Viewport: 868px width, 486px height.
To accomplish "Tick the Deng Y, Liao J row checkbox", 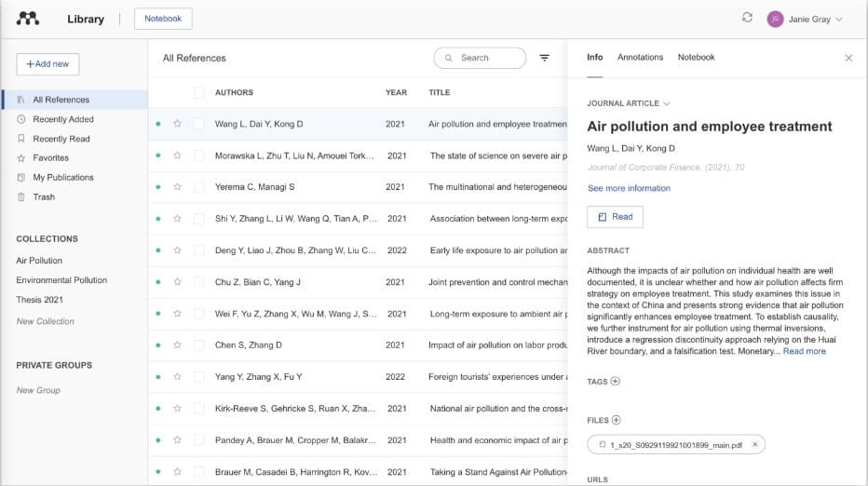I will coord(198,250).
